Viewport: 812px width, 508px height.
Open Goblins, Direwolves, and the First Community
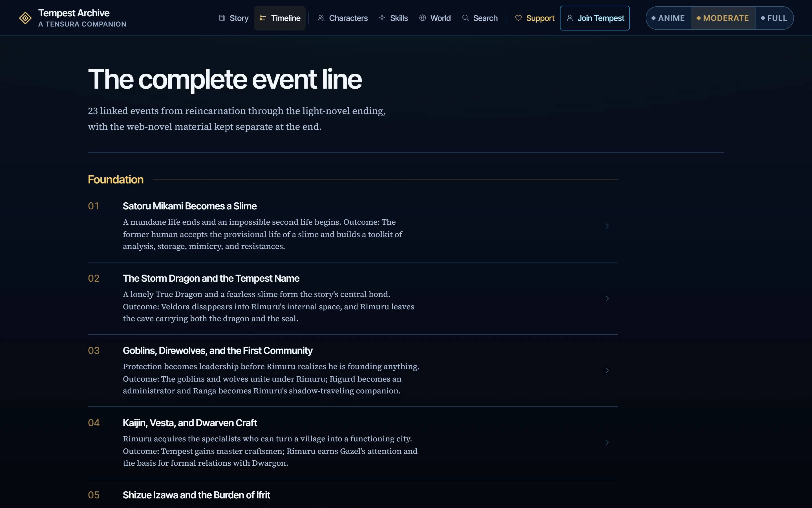(217, 351)
